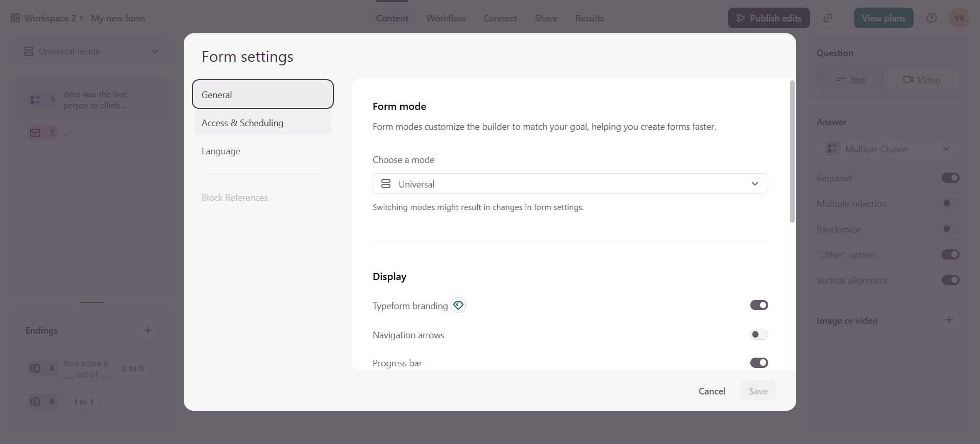Screen dimensions: 980x444
Task: Click the 1 to 1 score range
Action: click(83, 402)
